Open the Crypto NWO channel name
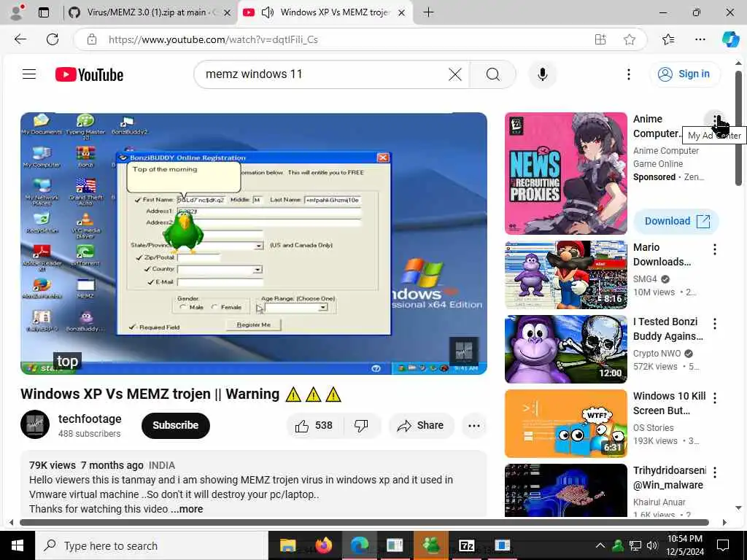Screen dimensions: 747x560 (657, 354)
